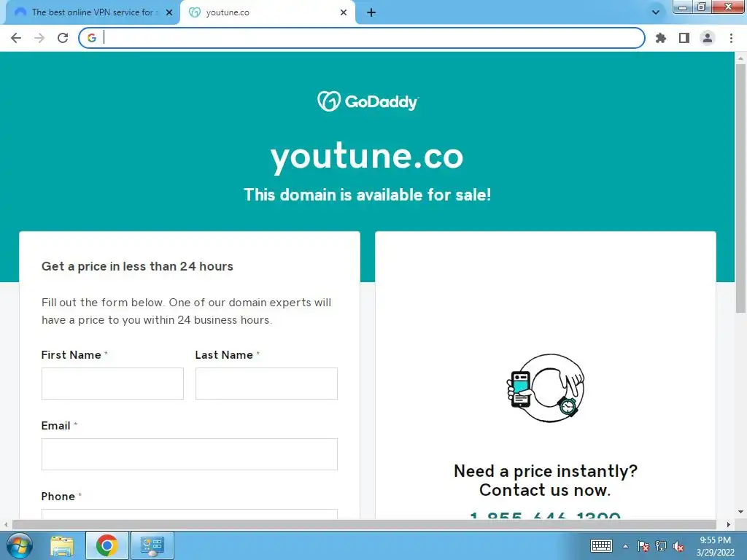Viewport: 747px width, 560px height.
Task: Click the Email input field
Action: click(190, 454)
